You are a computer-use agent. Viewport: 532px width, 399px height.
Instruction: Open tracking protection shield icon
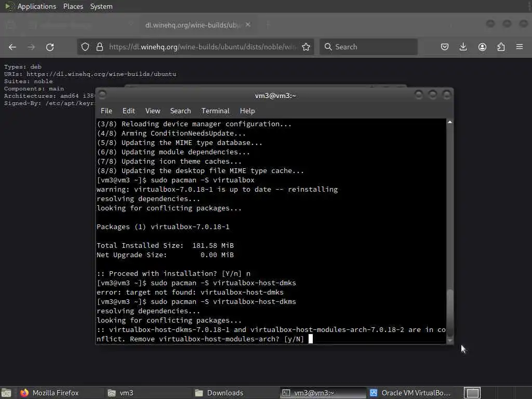coord(85,47)
